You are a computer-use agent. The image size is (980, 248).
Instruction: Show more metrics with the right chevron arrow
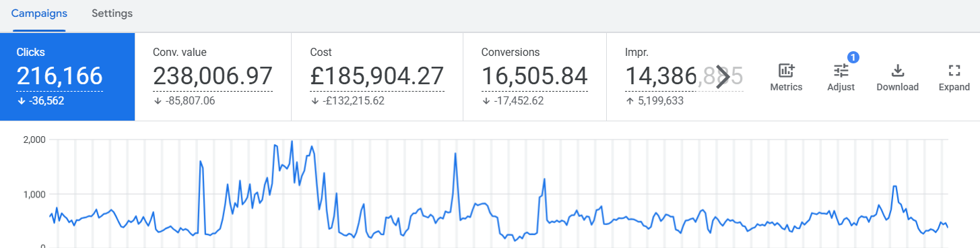pos(723,77)
